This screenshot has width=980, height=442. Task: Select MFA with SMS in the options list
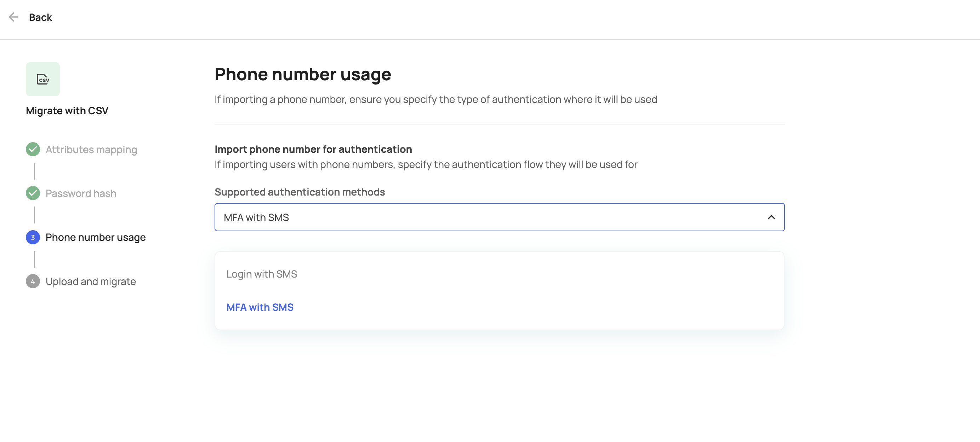tap(260, 307)
